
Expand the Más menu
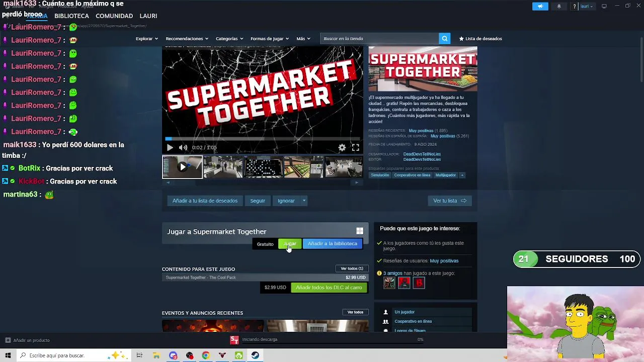303,39
